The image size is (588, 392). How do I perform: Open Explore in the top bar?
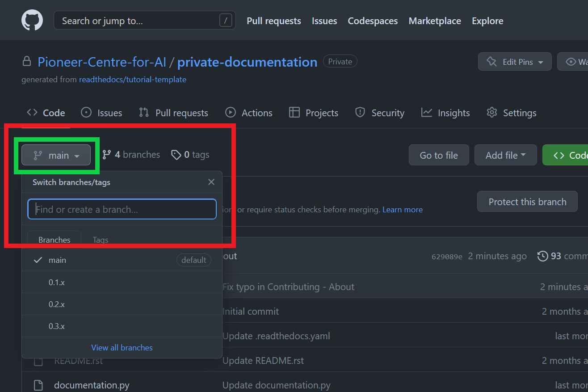(487, 21)
